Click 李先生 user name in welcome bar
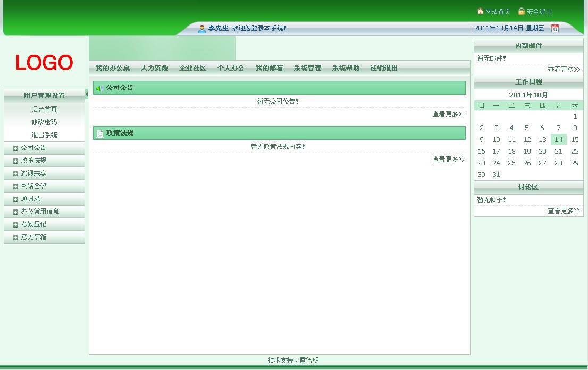Viewport: 588px width, 370px height. pyautogui.click(x=219, y=28)
